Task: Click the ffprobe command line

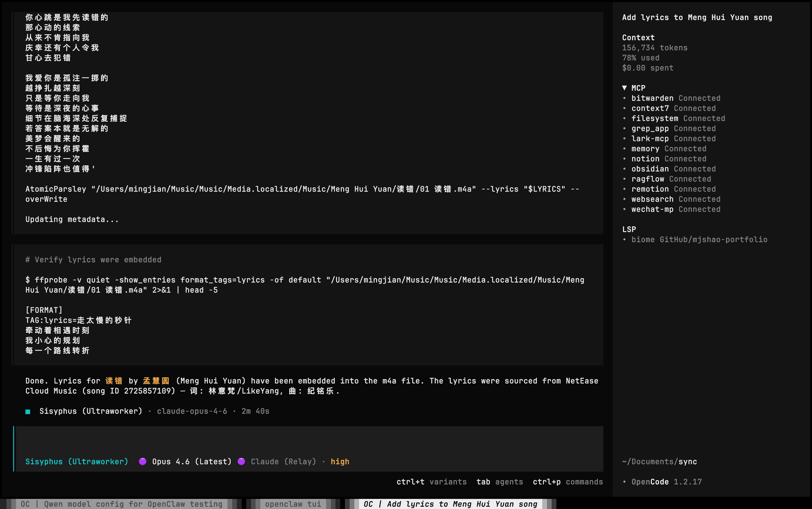Action: [x=305, y=285]
